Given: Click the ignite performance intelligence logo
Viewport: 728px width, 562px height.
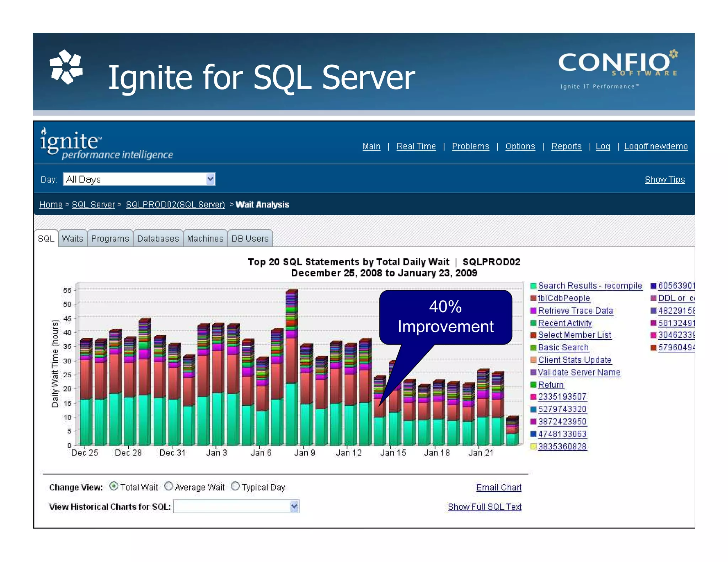Looking at the screenshot, I should click(106, 144).
